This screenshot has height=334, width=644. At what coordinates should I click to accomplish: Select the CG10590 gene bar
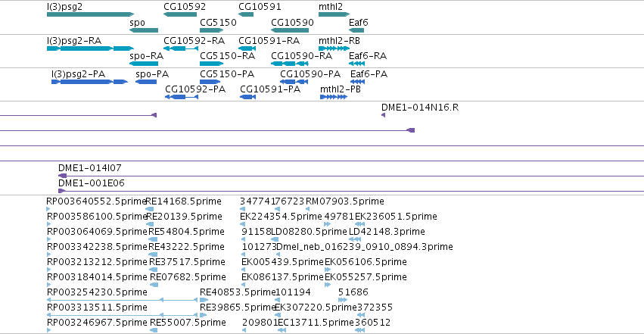290,30
